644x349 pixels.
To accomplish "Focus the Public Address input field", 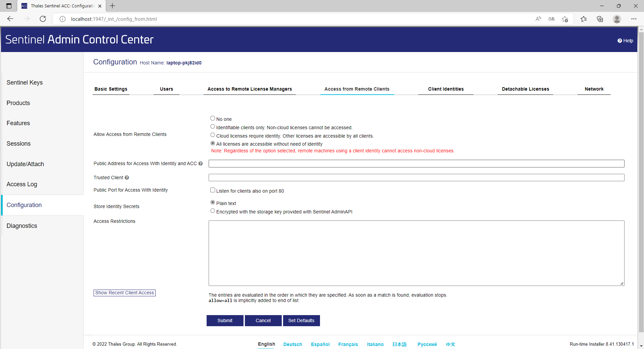I will [x=416, y=163].
